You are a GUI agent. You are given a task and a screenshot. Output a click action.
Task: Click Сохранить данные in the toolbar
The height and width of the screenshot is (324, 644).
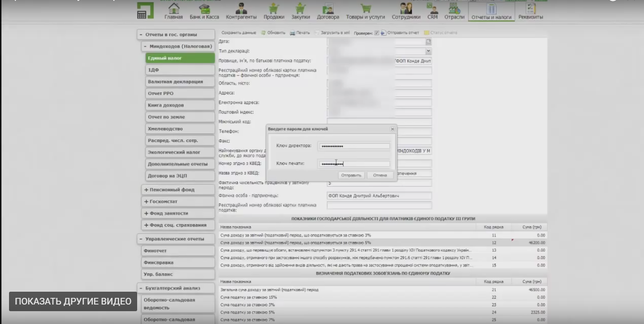click(x=238, y=33)
